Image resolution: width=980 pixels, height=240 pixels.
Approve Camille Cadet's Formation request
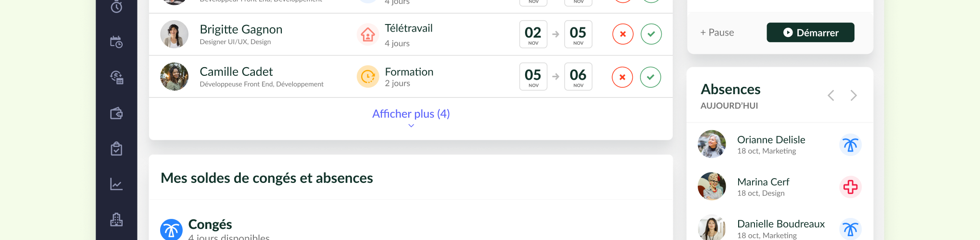click(651, 77)
